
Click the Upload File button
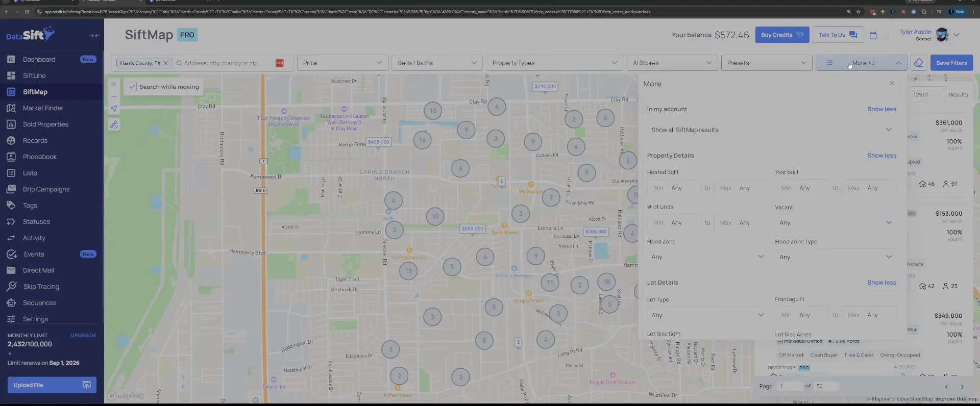(x=52, y=385)
